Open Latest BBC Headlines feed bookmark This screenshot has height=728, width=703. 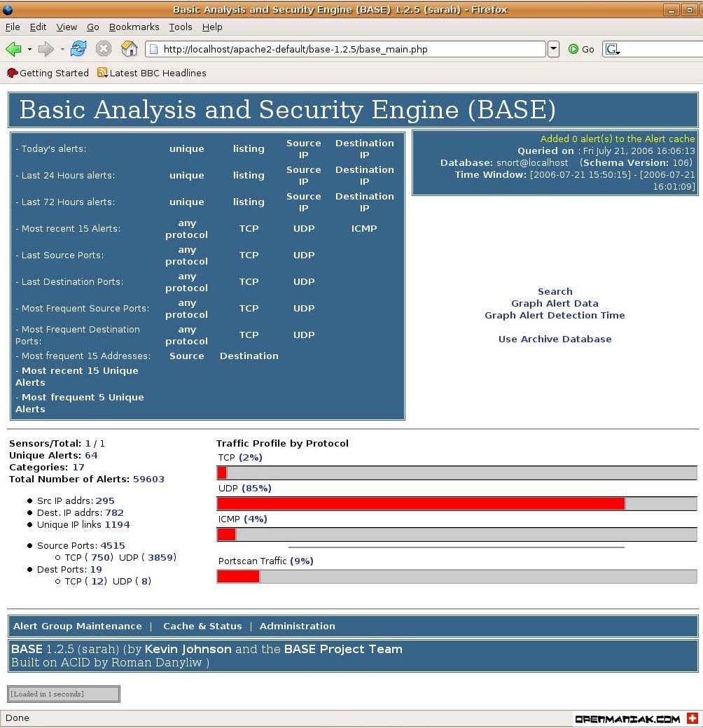coord(152,73)
